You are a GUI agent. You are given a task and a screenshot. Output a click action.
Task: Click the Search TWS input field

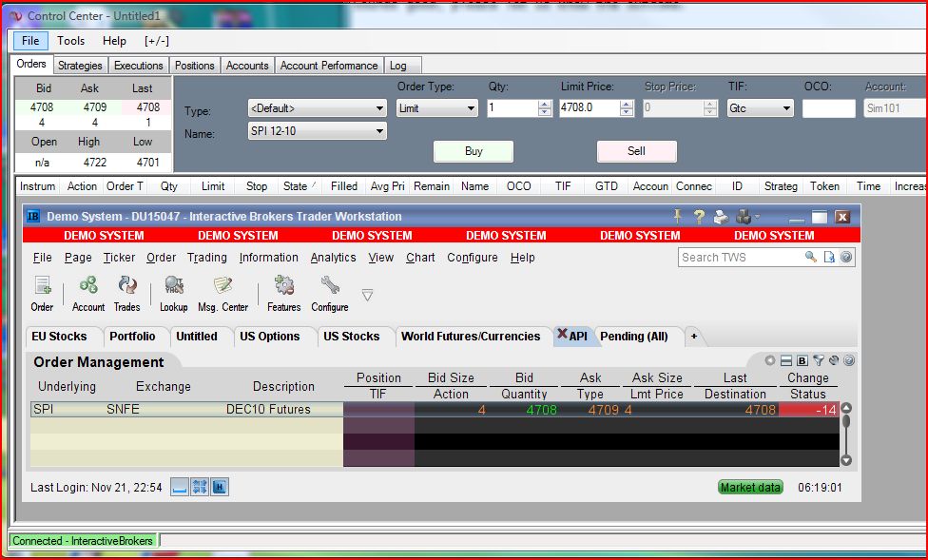pyautogui.click(x=742, y=257)
